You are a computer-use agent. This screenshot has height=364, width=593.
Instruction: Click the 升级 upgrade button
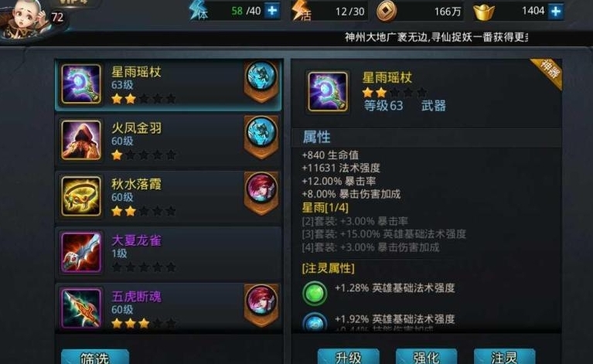pos(349,356)
